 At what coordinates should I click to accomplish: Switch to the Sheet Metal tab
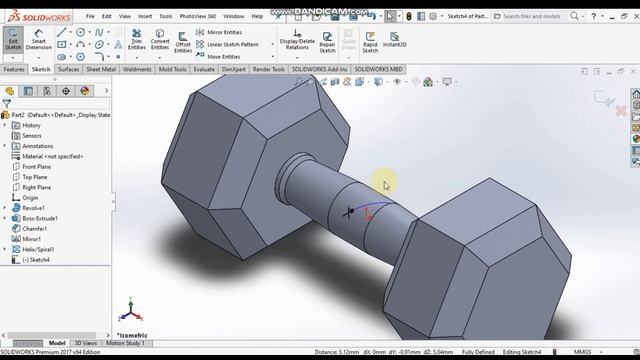101,69
